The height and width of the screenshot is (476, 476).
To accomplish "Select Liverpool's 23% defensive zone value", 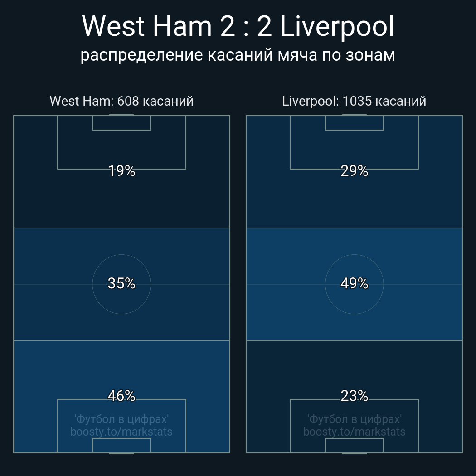I will [x=354, y=396].
